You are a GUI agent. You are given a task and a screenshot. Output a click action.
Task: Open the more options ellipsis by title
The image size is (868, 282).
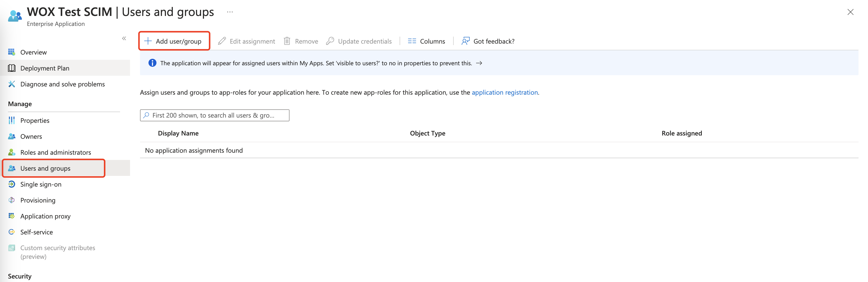pyautogui.click(x=230, y=12)
